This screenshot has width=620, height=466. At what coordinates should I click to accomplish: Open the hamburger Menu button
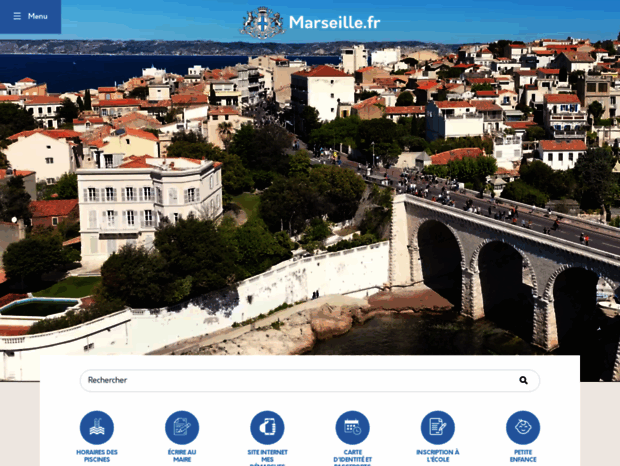click(30, 17)
